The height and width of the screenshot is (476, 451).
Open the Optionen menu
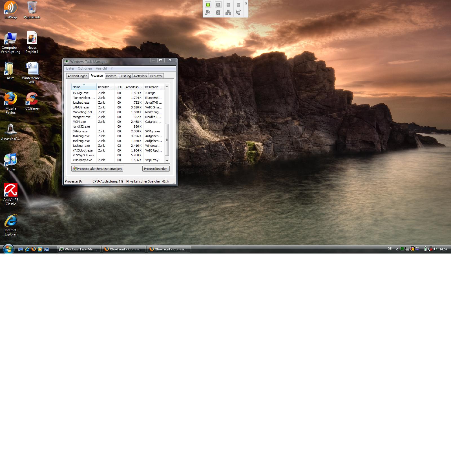(85, 68)
